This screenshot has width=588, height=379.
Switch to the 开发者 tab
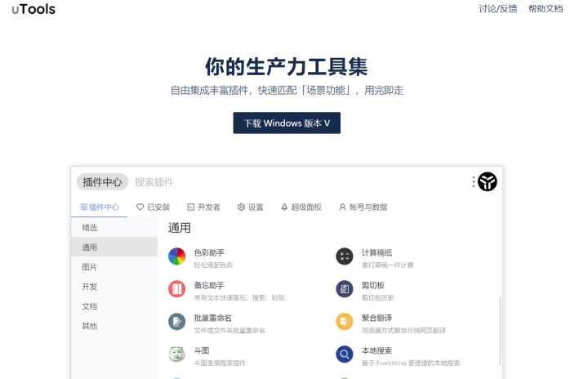(203, 207)
